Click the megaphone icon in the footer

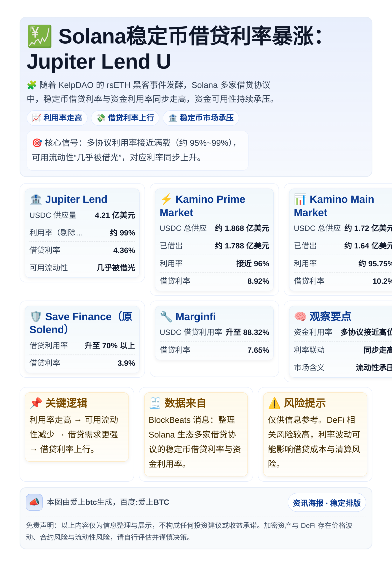(x=34, y=502)
